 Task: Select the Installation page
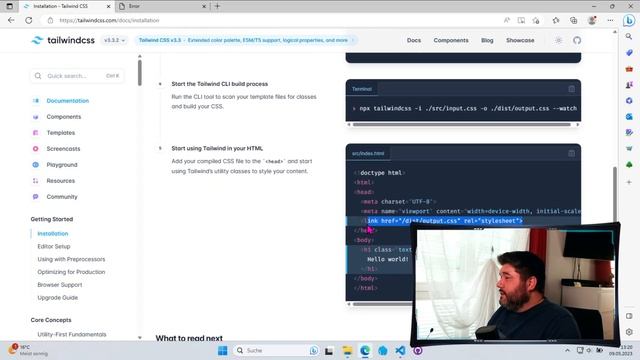pyautogui.click(x=53, y=233)
